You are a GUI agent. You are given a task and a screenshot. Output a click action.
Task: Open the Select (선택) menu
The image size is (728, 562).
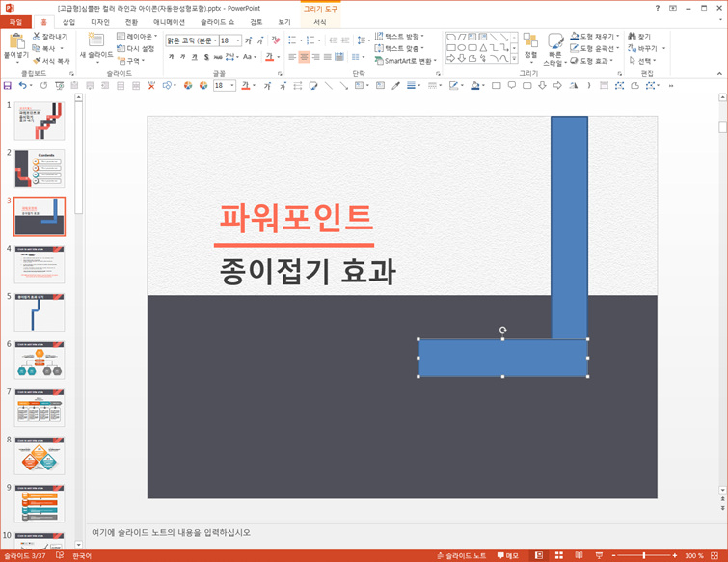tap(642, 61)
